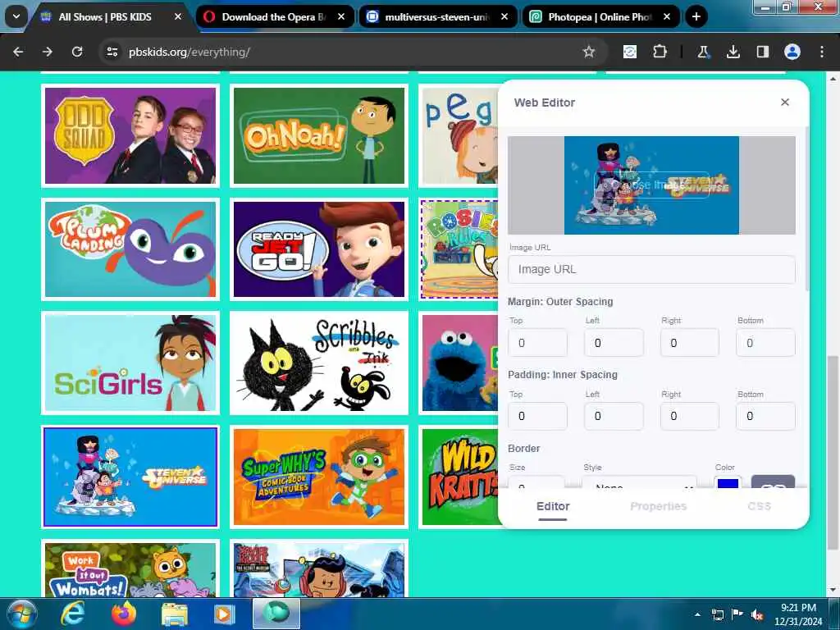Pick the blue Border Color swatch

[x=728, y=482]
